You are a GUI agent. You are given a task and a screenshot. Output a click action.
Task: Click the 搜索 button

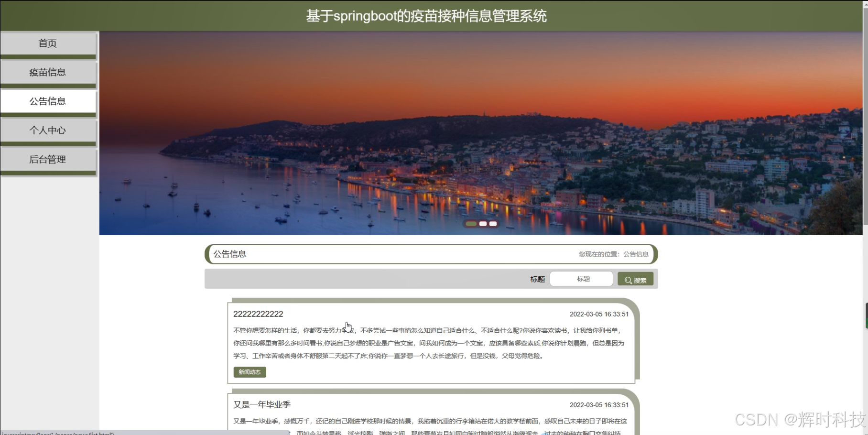click(635, 279)
